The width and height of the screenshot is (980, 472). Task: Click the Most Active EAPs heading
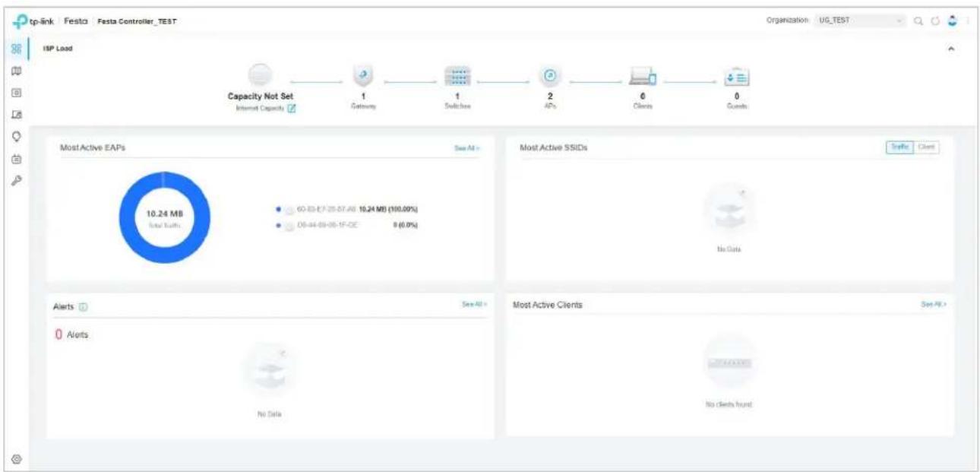93,147
